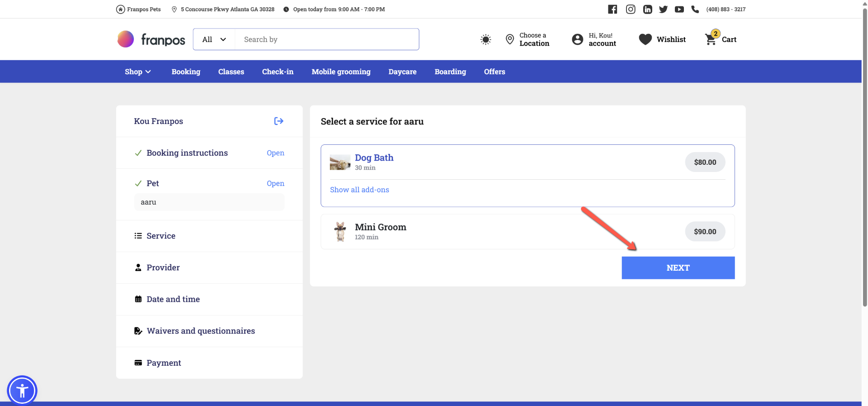Open the Facebook social icon

tap(612, 9)
